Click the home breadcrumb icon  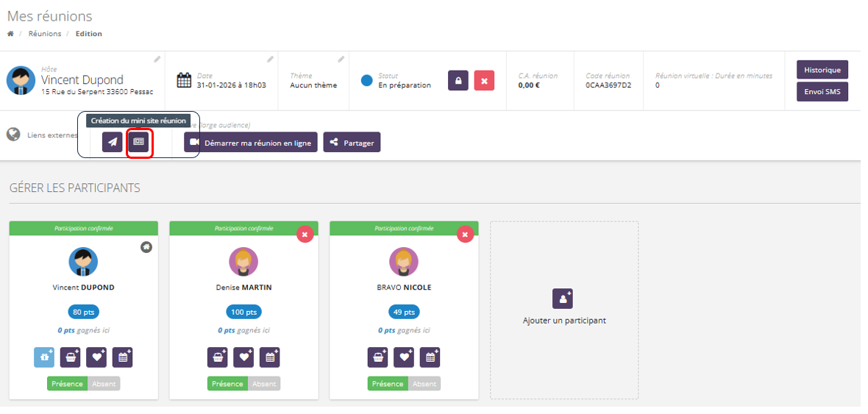coord(10,34)
